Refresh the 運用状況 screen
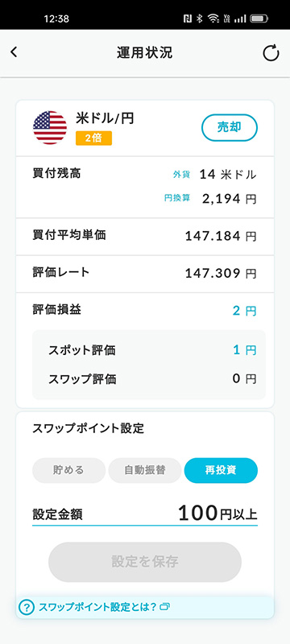The image size is (290, 644). pyautogui.click(x=271, y=53)
